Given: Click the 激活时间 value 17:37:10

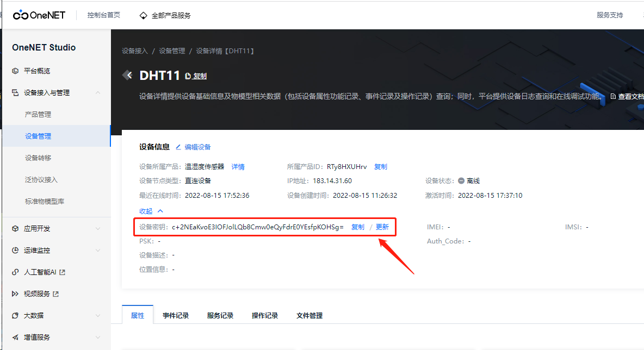Looking at the screenshot, I should (x=490, y=195).
